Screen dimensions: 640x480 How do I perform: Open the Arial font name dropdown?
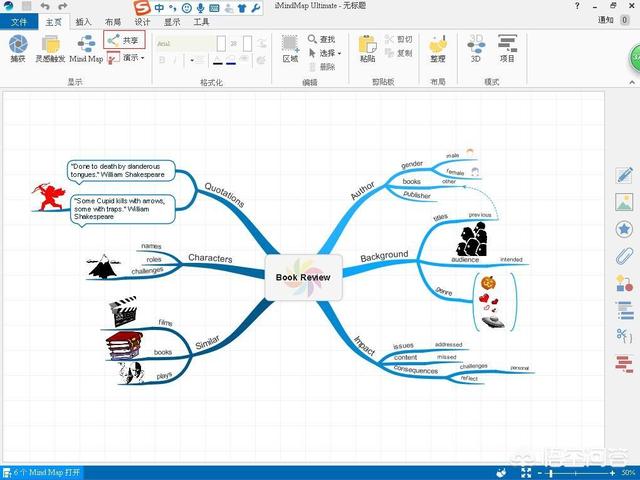pos(182,42)
